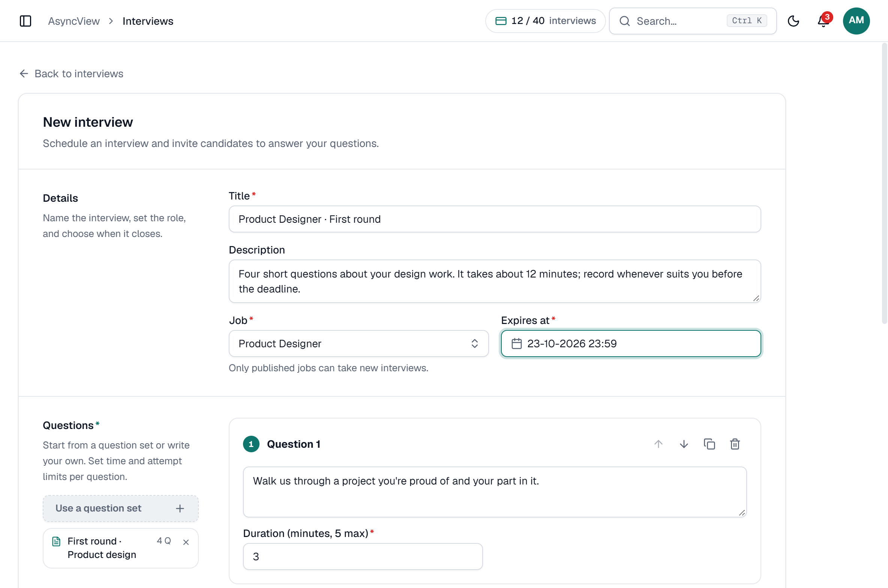Open the AM user avatar menu

point(856,21)
